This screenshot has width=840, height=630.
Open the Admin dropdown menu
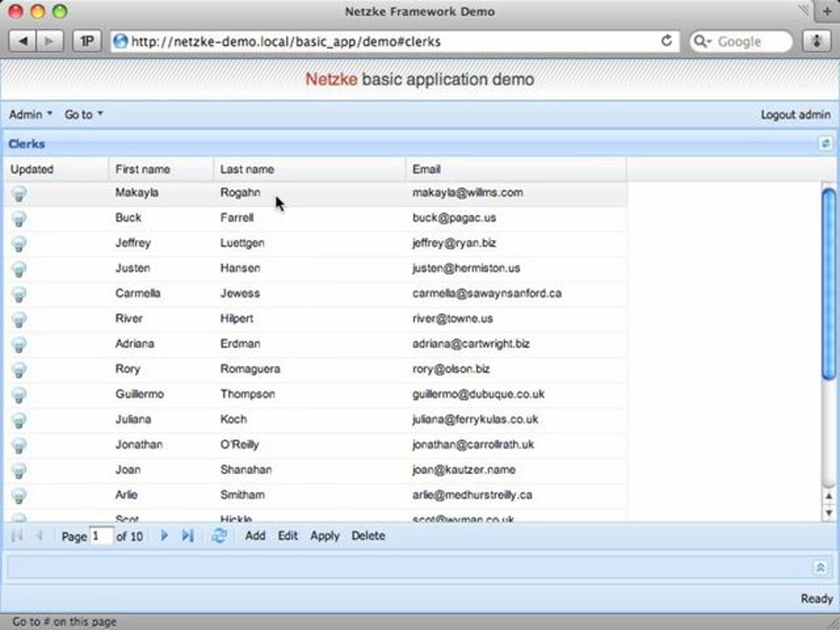(31, 114)
